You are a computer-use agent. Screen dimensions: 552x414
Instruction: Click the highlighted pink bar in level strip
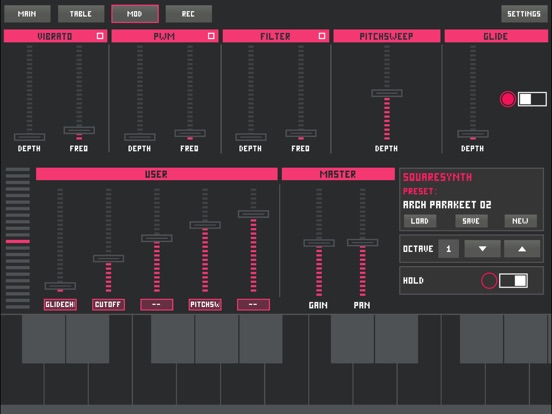pos(18,242)
